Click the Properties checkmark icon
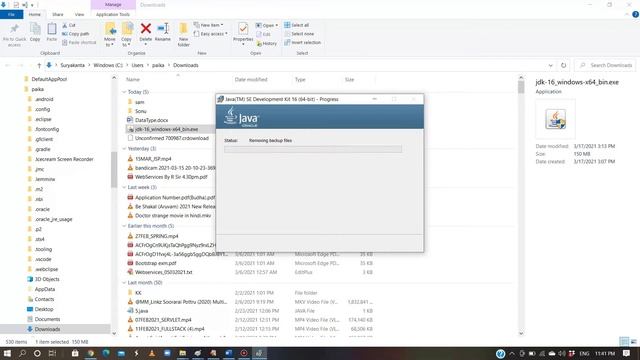640x360 pixels. click(x=243, y=29)
